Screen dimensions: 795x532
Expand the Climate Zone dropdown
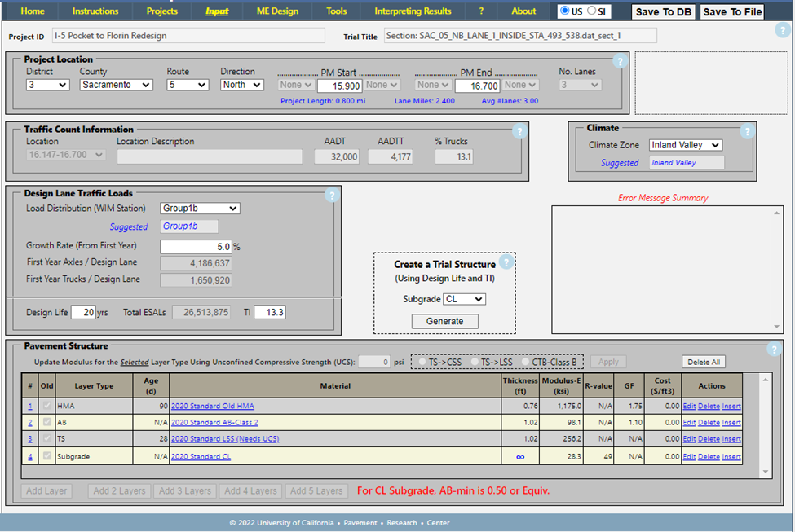pyautogui.click(x=685, y=145)
